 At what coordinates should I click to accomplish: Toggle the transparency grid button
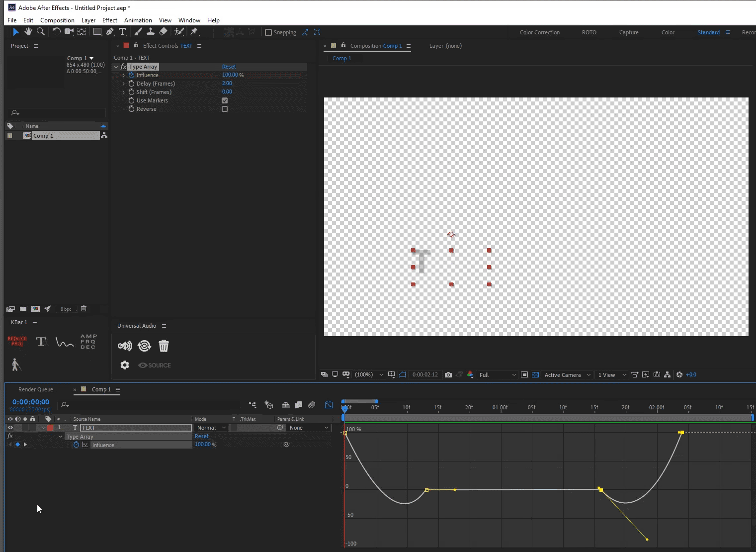(x=535, y=375)
